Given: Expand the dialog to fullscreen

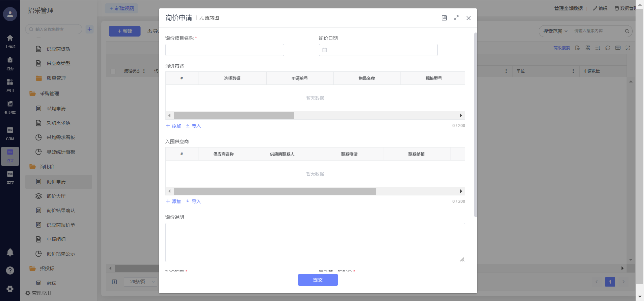Looking at the screenshot, I should tap(456, 18).
